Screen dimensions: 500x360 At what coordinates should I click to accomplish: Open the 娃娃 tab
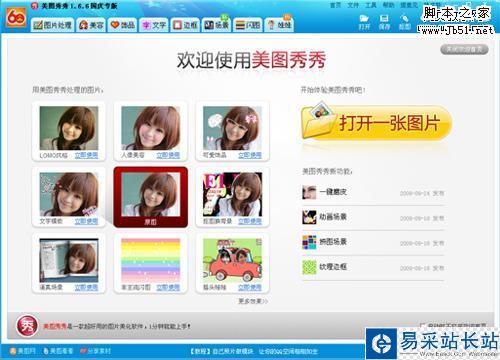click(x=279, y=25)
